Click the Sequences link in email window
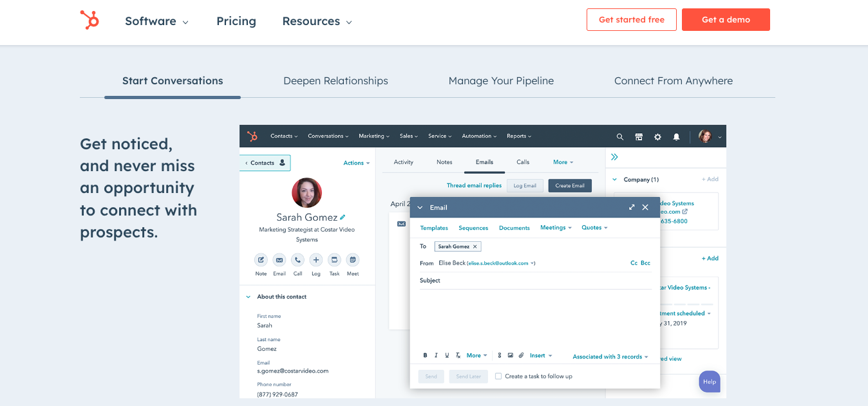Image resolution: width=868 pixels, height=406 pixels. 473,228
